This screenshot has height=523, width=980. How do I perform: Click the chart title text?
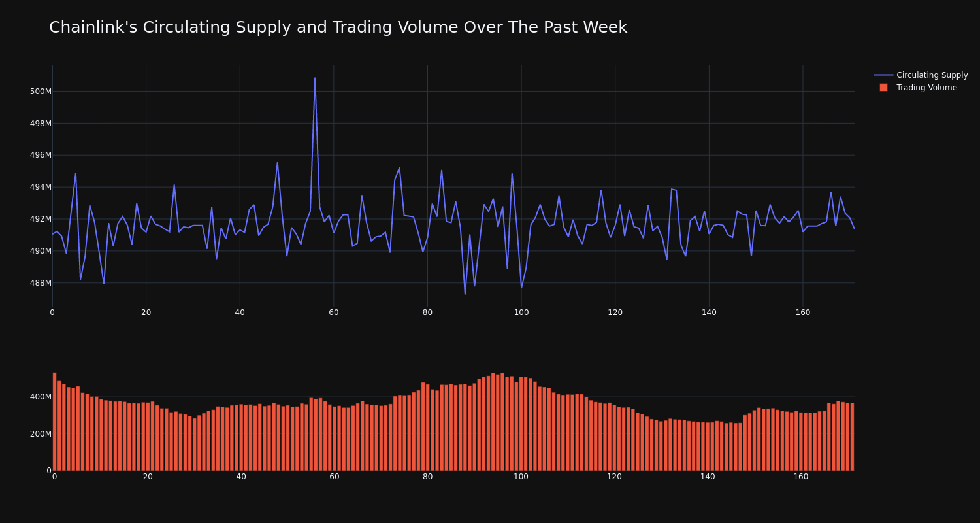coord(338,27)
